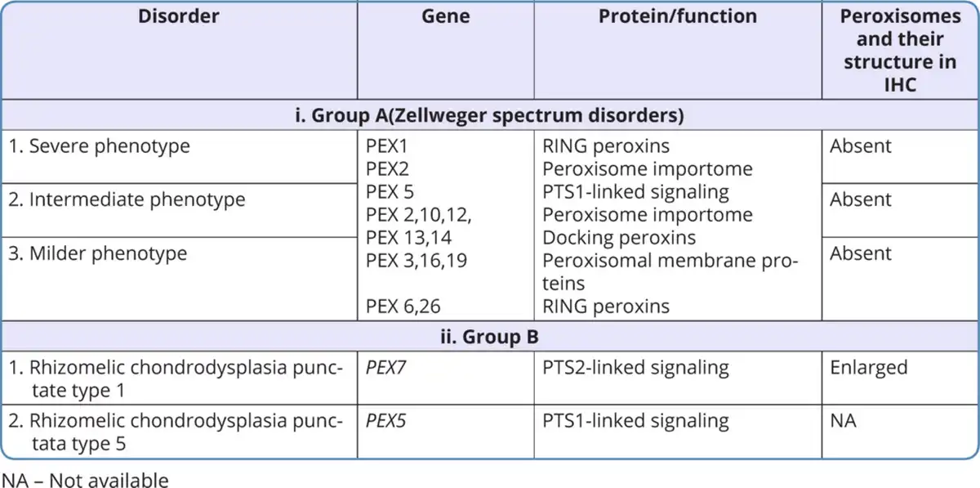The image size is (980, 488).
Task: Click the PTS2-linked signaling cell
Action: coord(635,368)
